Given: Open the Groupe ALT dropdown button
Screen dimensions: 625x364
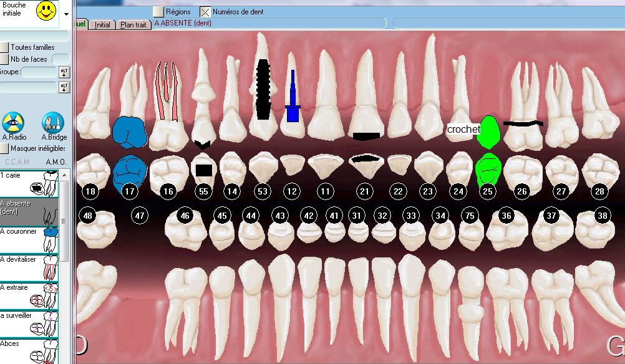Looking at the screenshot, I should tap(64, 72).
